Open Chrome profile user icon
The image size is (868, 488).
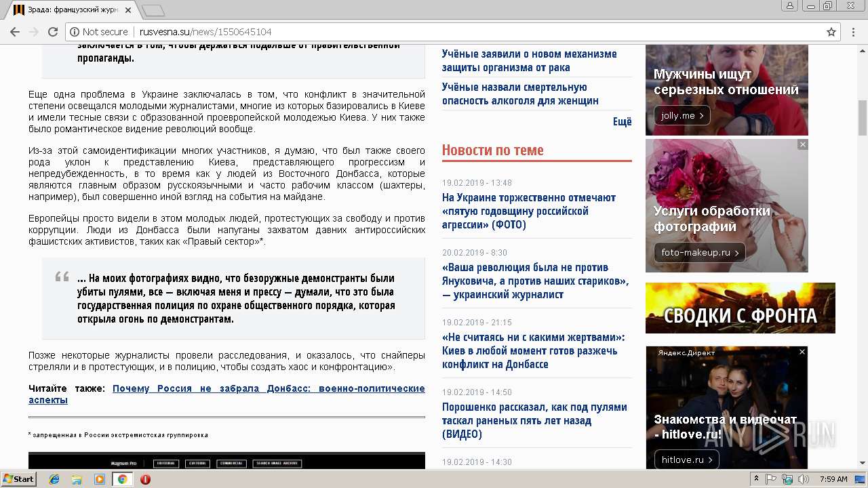click(x=789, y=5)
